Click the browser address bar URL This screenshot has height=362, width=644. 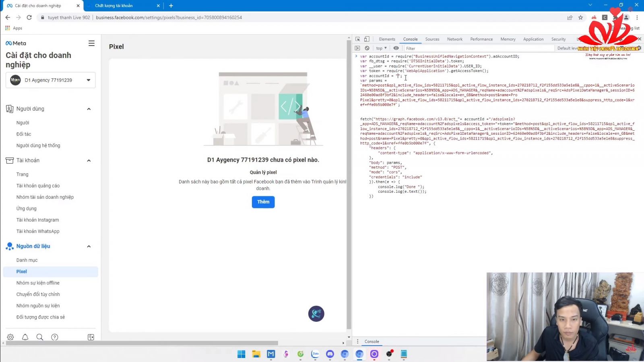pos(169,17)
